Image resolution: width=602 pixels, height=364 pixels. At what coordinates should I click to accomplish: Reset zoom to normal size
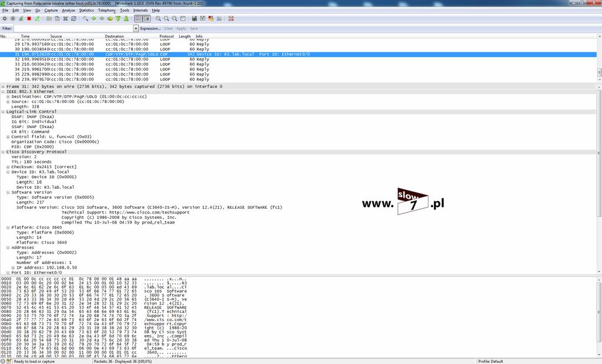tap(175, 18)
